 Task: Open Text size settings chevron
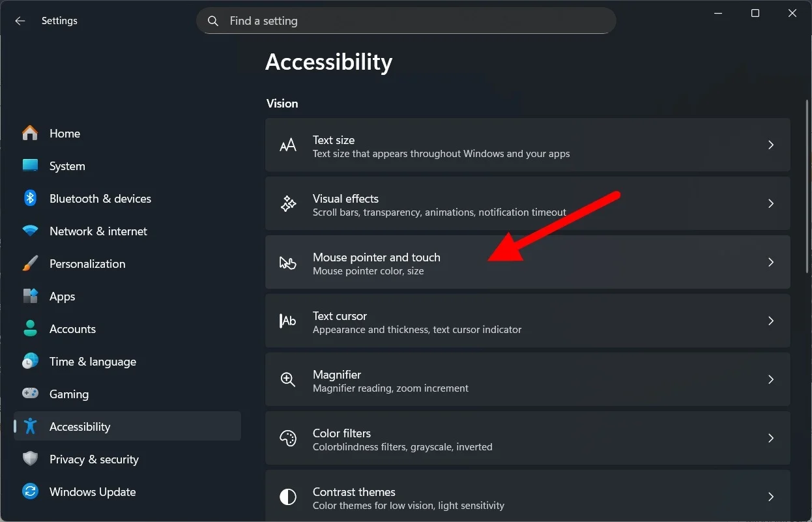coord(771,145)
